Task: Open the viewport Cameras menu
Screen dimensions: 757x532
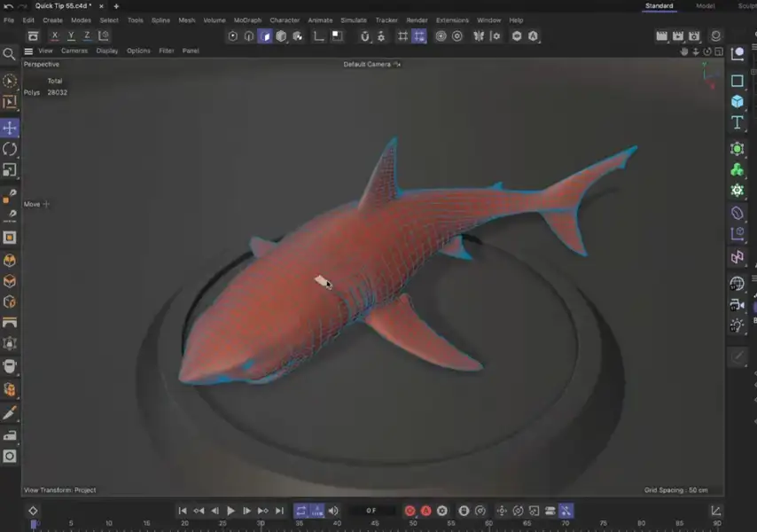Action: tap(74, 51)
